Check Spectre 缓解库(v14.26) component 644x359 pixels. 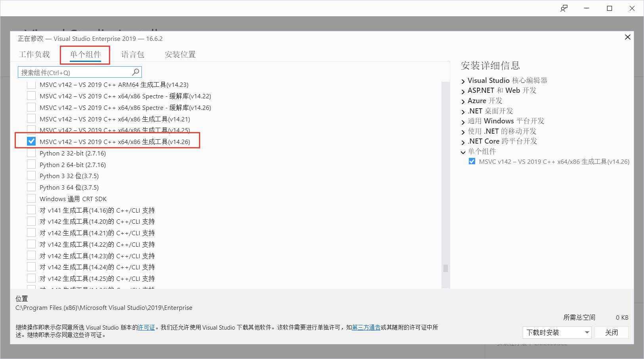click(31, 108)
